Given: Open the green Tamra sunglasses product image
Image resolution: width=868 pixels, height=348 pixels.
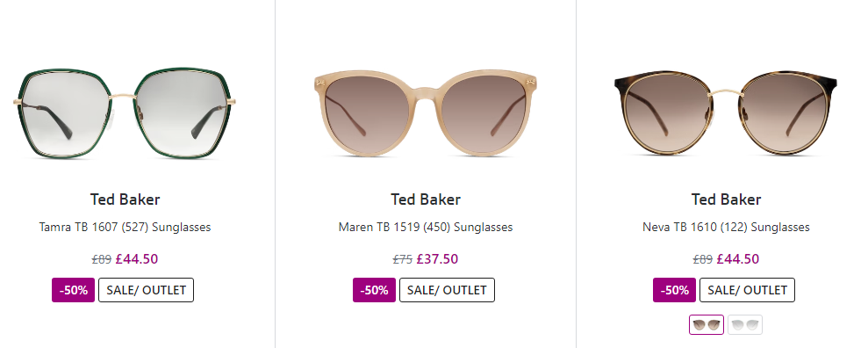Looking at the screenshot, I should point(125,113).
